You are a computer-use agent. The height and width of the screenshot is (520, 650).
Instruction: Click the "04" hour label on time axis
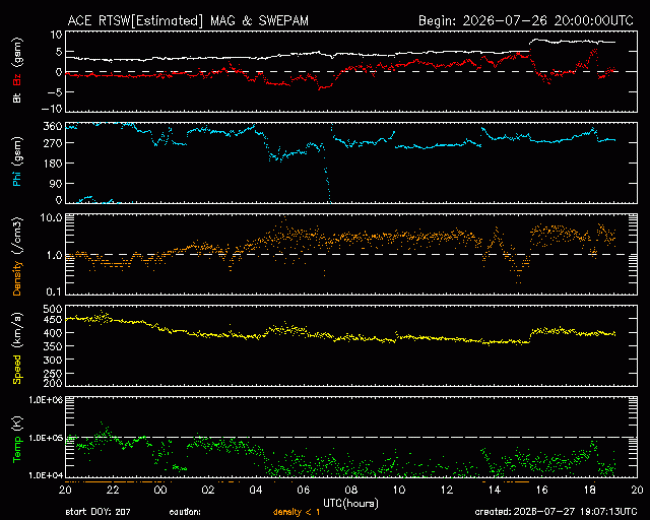[x=255, y=490]
